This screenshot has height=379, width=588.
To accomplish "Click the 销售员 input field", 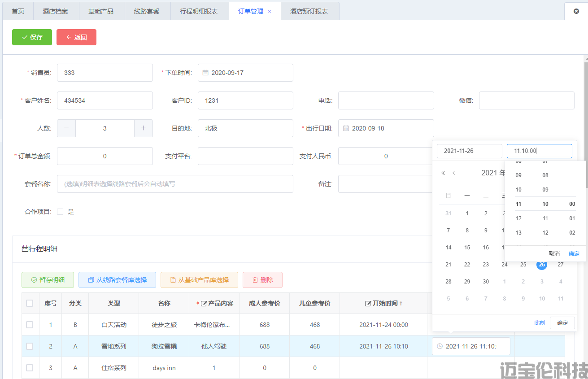I will 105,73.
